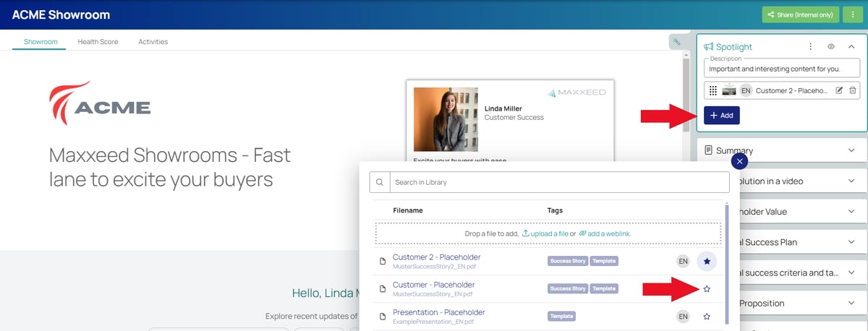The height and width of the screenshot is (331, 868).
Task: Click Template tag on Presentation row
Action: [561, 317]
